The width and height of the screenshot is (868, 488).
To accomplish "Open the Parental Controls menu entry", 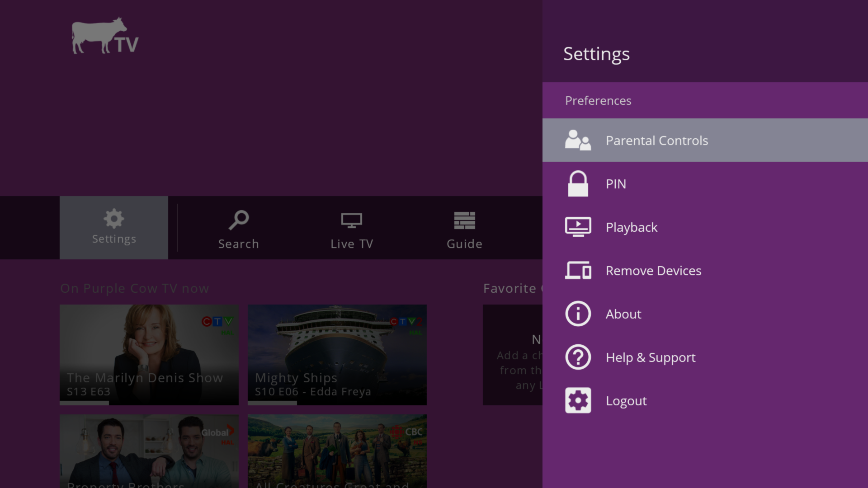I will [x=656, y=141].
